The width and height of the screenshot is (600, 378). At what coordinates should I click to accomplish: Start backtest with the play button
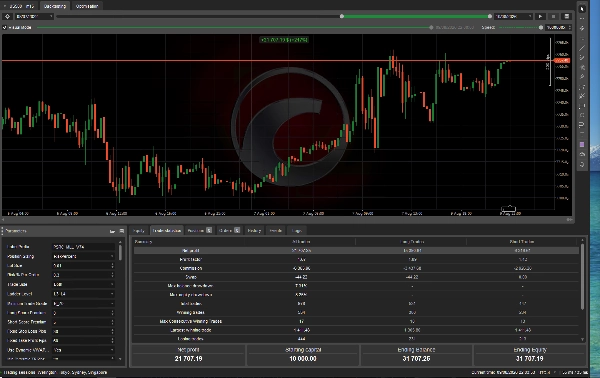540,16
